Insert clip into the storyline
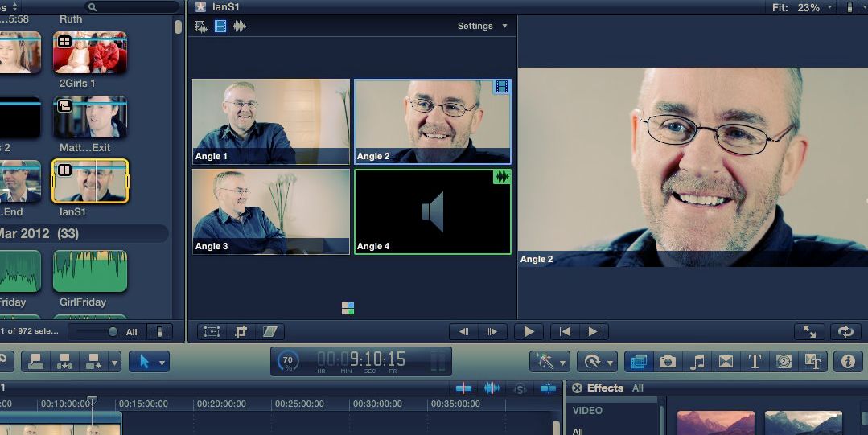 click(x=65, y=362)
